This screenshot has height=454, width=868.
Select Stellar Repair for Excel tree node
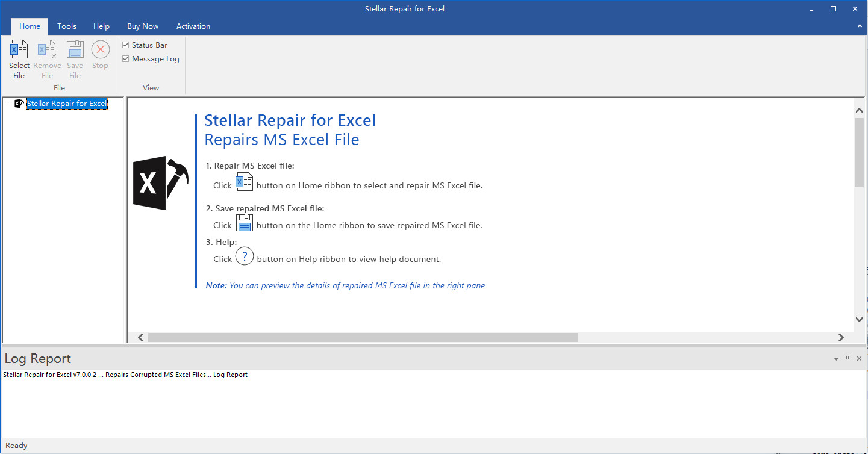tap(67, 104)
